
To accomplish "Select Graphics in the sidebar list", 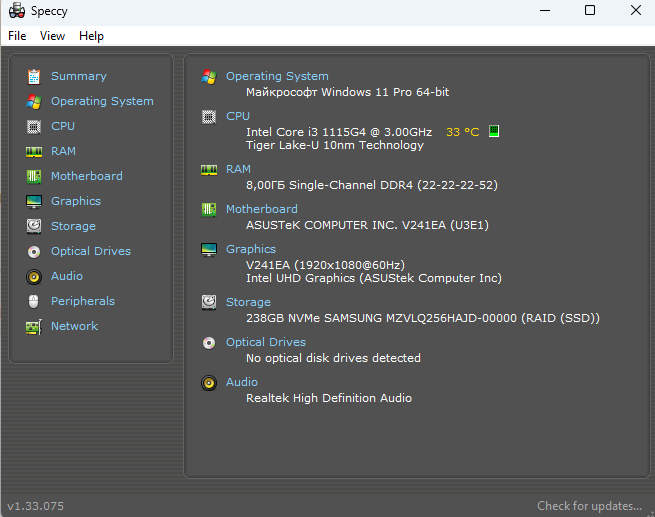I will pyautogui.click(x=76, y=201).
